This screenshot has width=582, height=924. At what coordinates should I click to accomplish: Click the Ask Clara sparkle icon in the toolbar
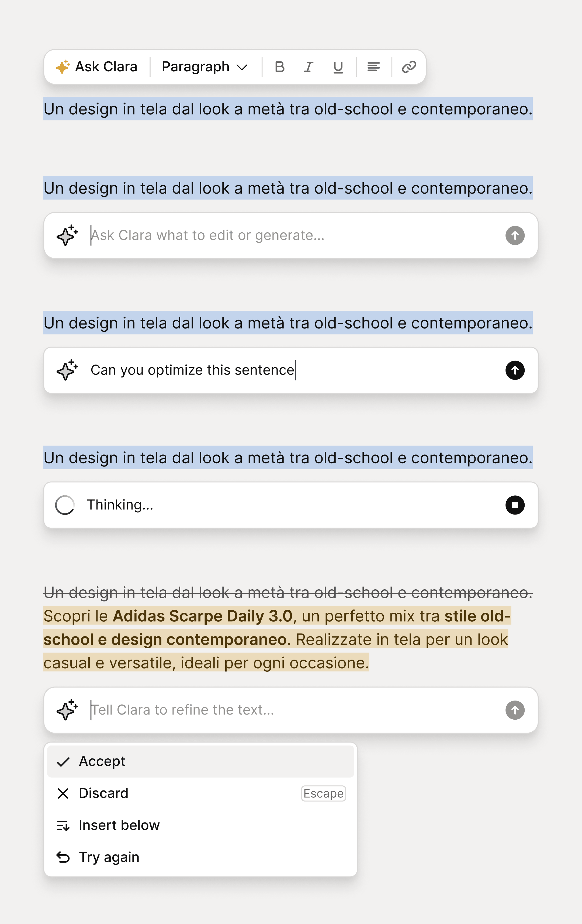pos(63,66)
